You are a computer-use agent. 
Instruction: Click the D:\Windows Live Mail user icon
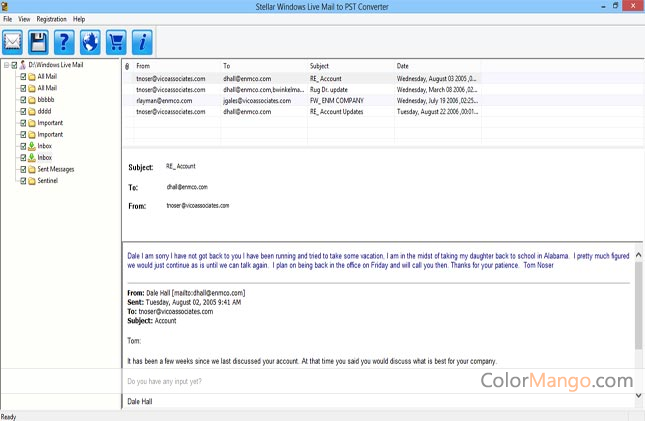[23, 65]
